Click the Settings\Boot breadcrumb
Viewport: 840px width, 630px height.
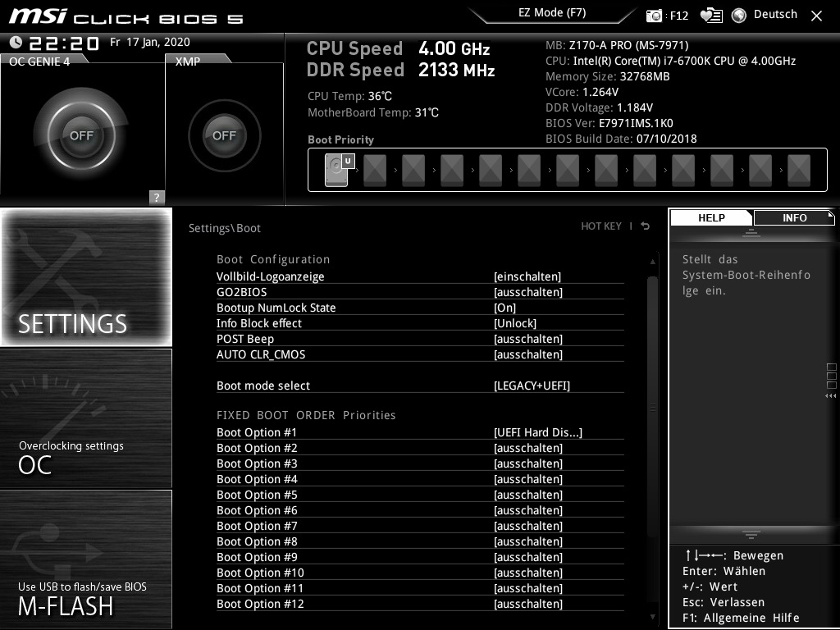225,228
